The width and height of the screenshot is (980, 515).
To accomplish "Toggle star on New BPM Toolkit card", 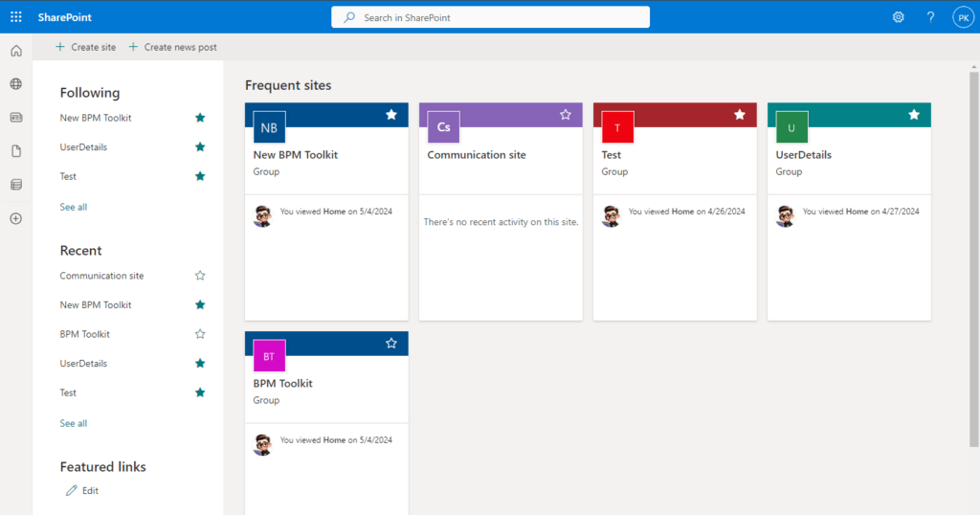I will point(391,114).
